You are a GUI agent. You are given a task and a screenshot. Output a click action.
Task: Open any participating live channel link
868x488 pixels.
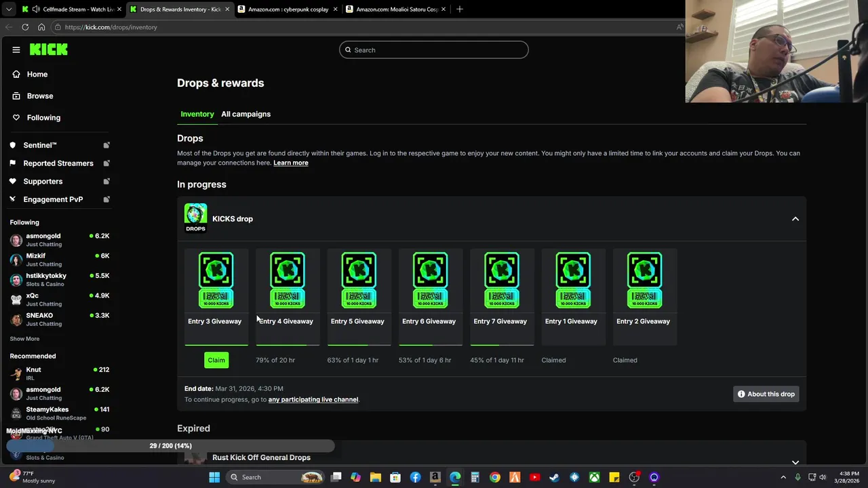click(313, 399)
